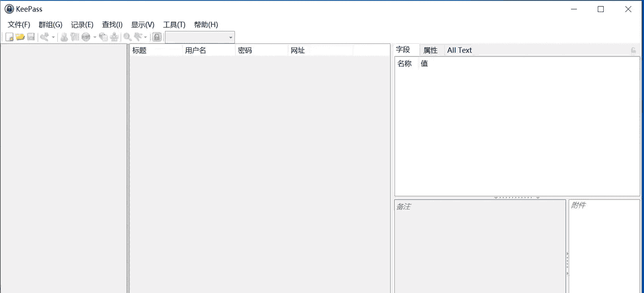644x293 pixels.
Task: Copy the password to clipboard
Action: coord(75,36)
